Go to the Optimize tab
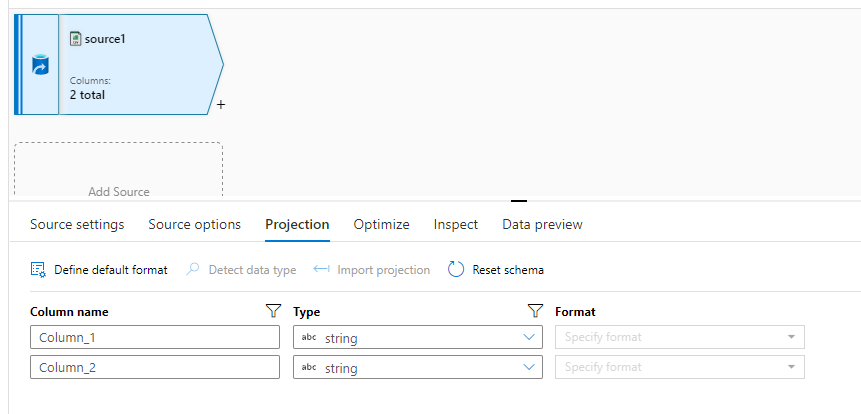This screenshot has height=414, width=861. pyautogui.click(x=381, y=224)
